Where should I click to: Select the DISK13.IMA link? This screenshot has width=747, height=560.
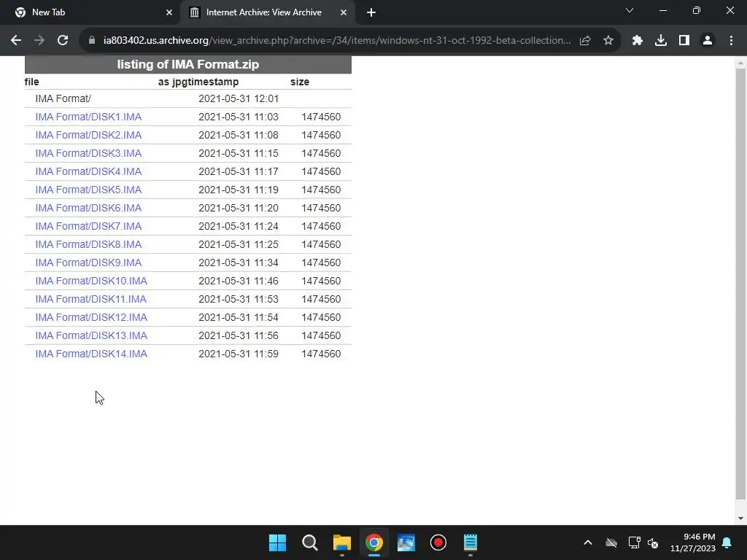pos(91,335)
